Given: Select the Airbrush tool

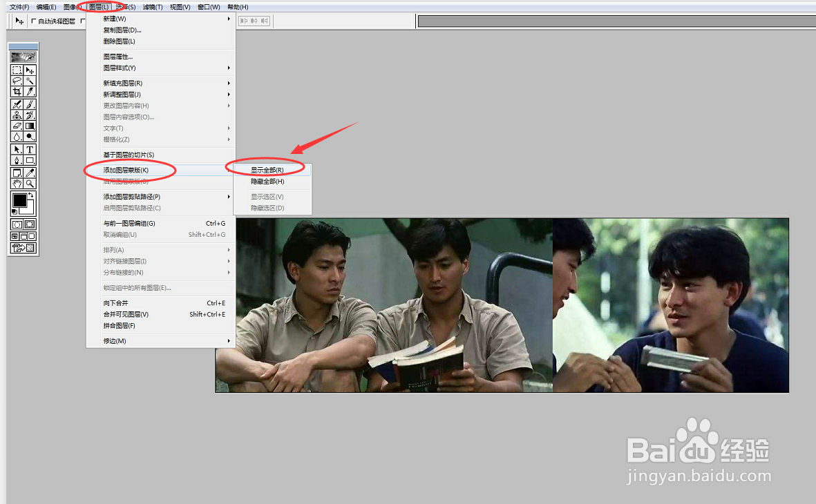Looking at the screenshot, I should click(17, 104).
